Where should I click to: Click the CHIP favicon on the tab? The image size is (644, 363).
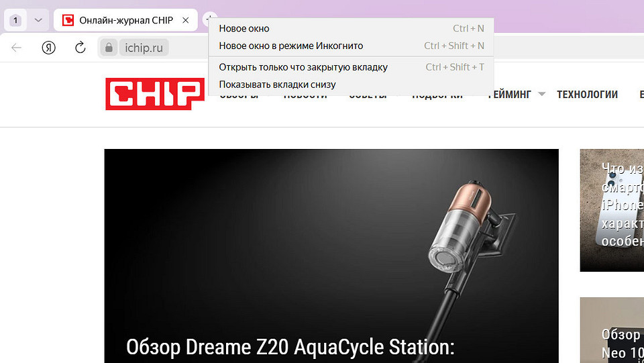[x=68, y=20]
